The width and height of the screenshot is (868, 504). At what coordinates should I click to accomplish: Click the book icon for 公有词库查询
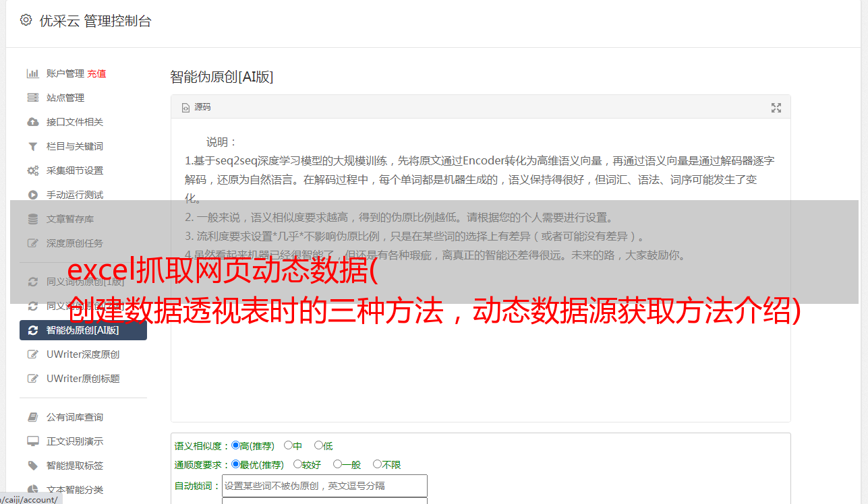point(32,417)
